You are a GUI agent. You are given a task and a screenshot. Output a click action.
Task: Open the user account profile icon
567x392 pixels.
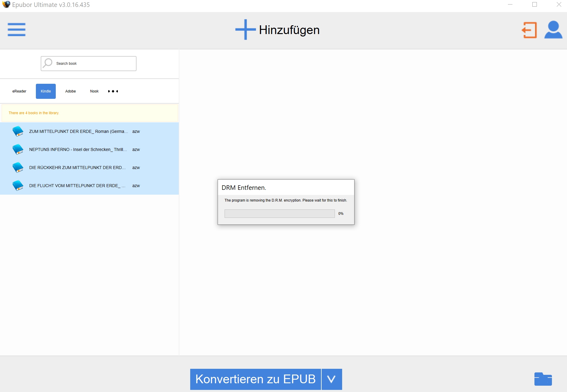[553, 30]
